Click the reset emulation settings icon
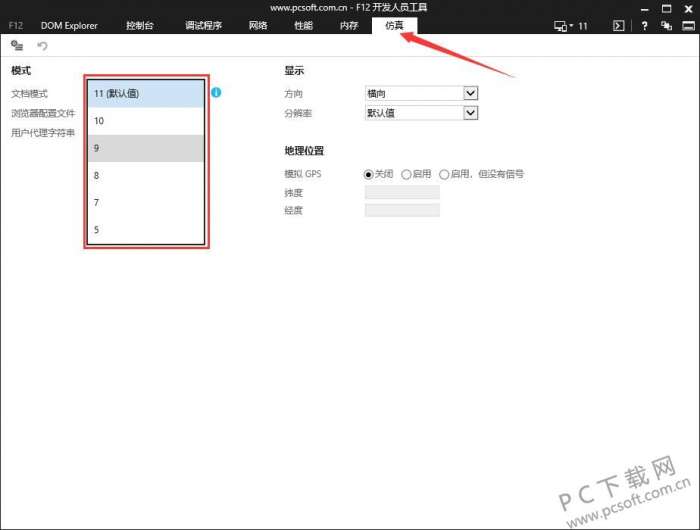 coord(17,45)
